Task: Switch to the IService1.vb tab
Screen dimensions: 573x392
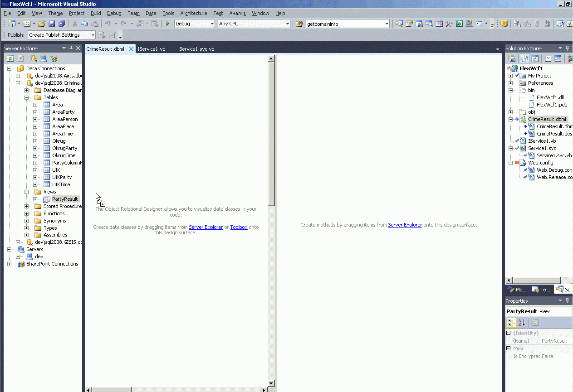Action: [x=151, y=49]
